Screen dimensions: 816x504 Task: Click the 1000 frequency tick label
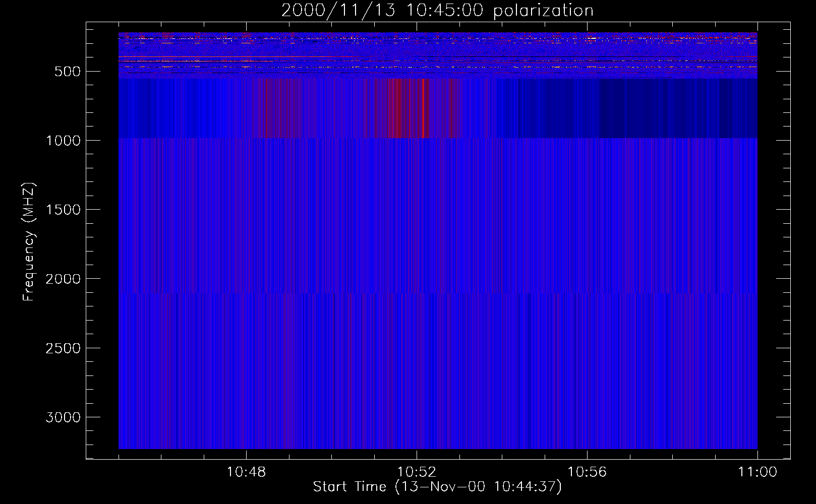pos(63,141)
